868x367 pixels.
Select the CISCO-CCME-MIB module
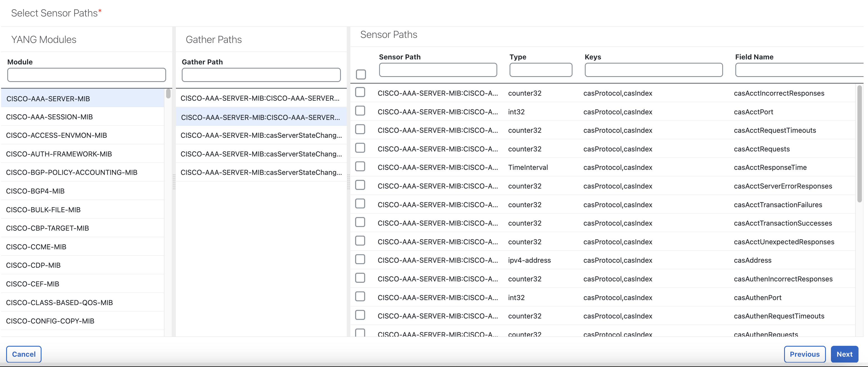coord(83,247)
